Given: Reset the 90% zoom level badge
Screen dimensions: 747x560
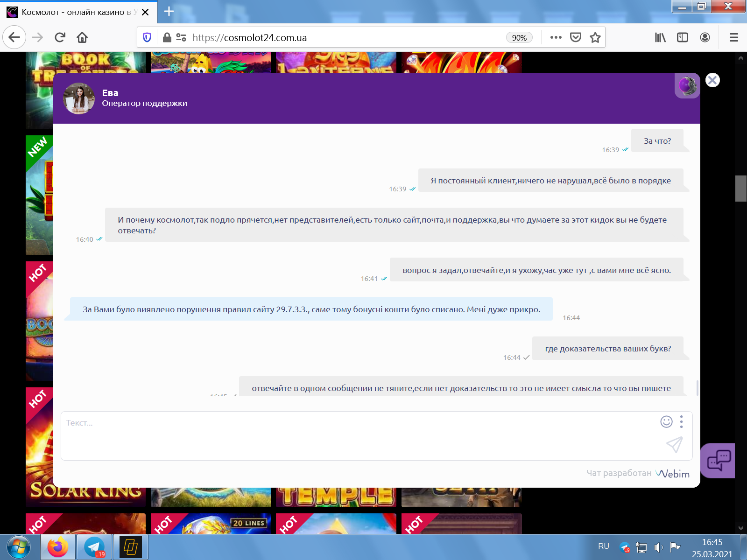Looking at the screenshot, I should click(519, 38).
